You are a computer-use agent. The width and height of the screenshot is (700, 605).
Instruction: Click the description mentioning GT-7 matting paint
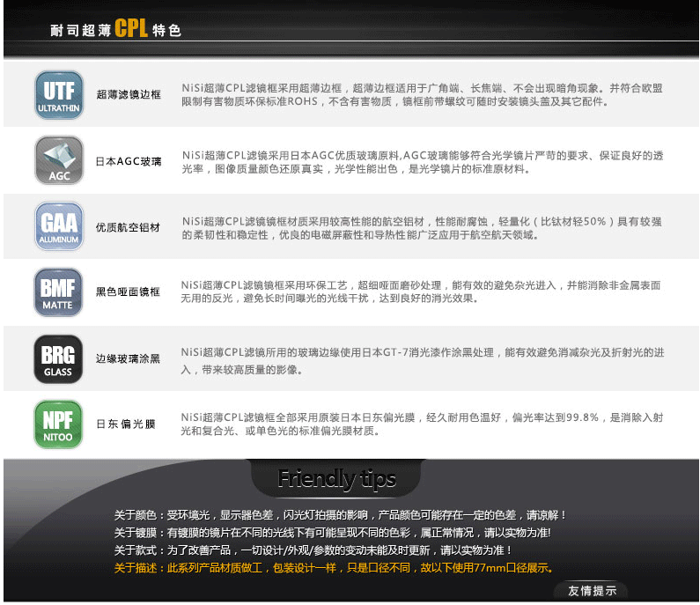pyautogui.click(x=423, y=361)
